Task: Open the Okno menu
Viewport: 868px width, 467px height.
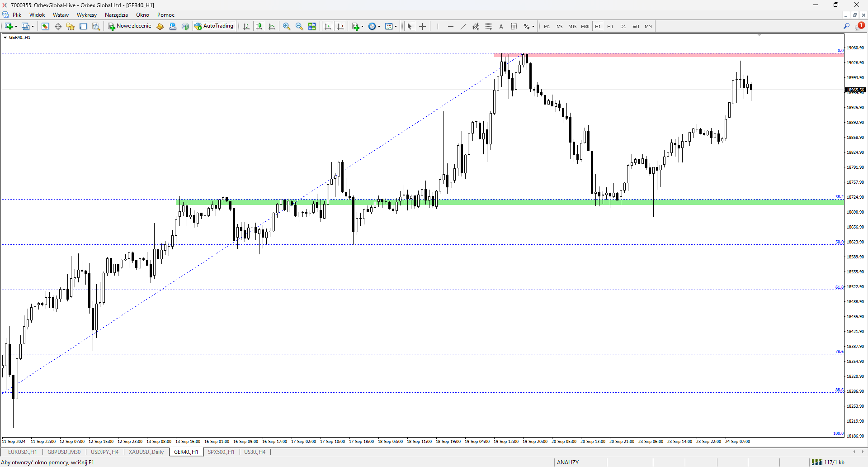Action: pos(142,15)
